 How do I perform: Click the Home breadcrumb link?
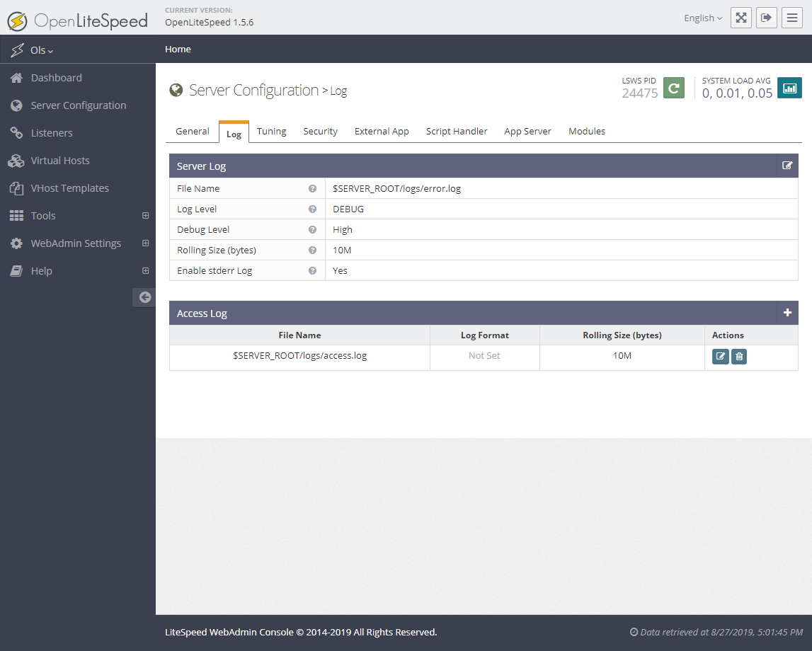coord(178,49)
